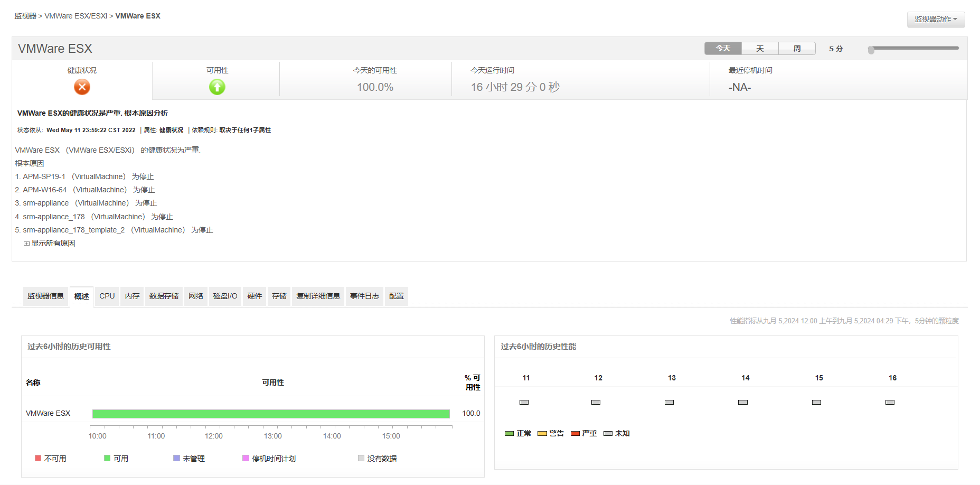Click the performance status box under hour 14
This screenshot has height=485, width=980.
click(743, 402)
